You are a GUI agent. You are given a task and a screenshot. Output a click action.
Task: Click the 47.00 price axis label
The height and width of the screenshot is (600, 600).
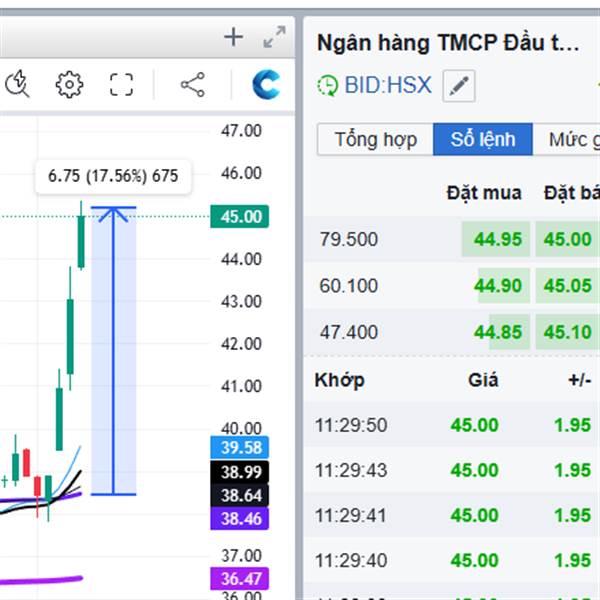(x=241, y=131)
